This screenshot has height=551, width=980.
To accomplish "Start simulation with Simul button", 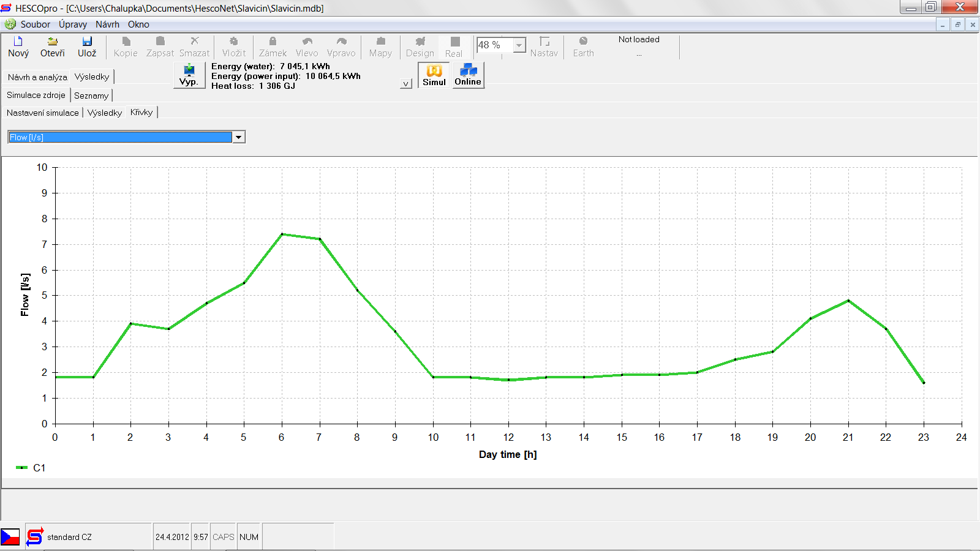I will coord(434,75).
